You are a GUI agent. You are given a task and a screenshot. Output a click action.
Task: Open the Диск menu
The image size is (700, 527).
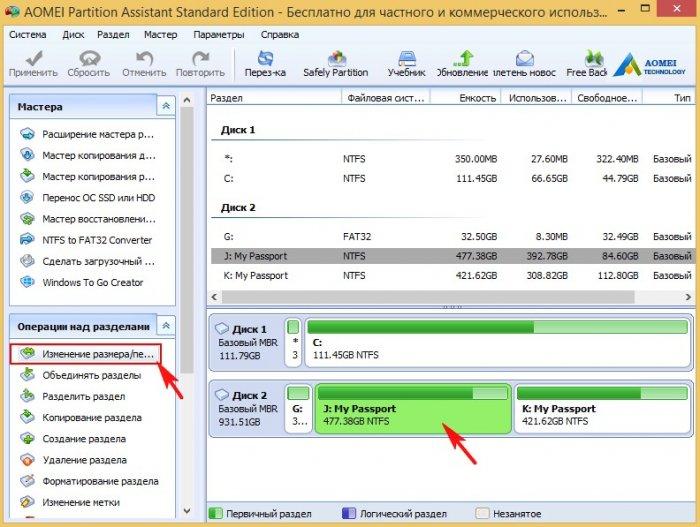pos(74,34)
